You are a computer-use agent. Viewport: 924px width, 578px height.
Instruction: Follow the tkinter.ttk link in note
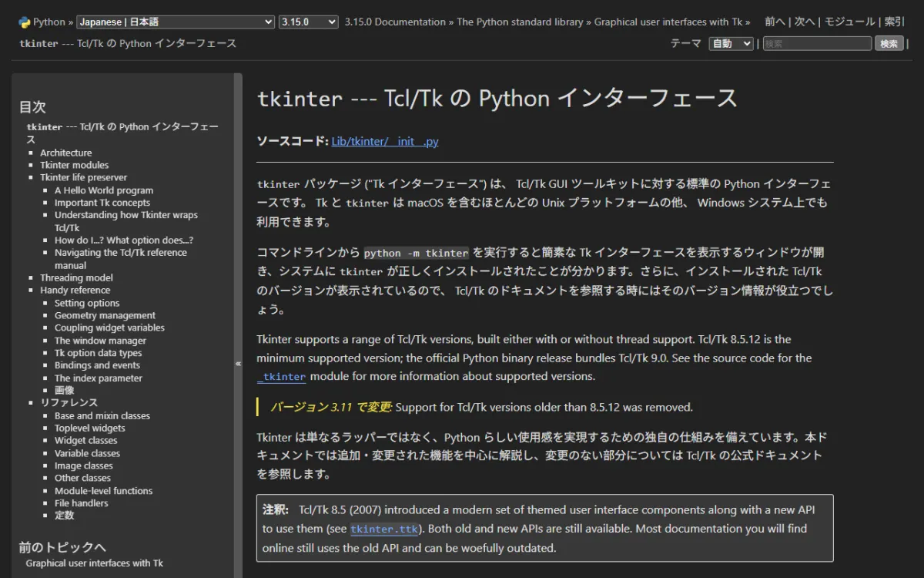384,529
